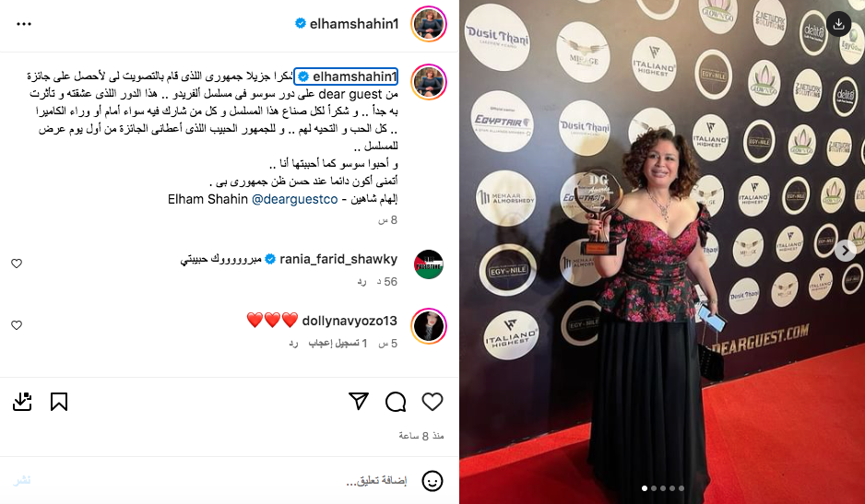The width and height of the screenshot is (865, 504).
Task: Click the download icon beside the bookmark
Action: pyautogui.click(x=22, y=402)
